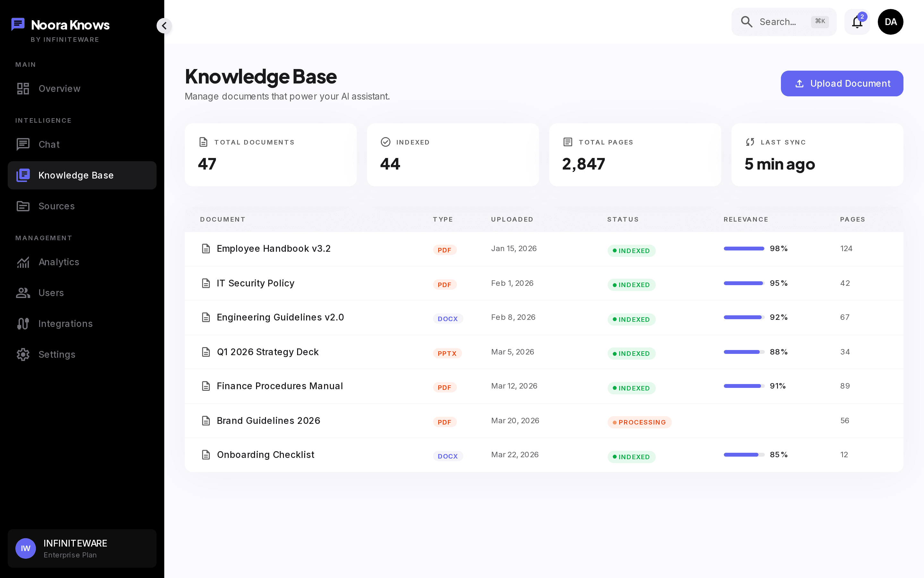This screenshot has height=578, width=924.
Task: Click the Engineering Guidelines DOCX type badge
Action: pyautogui.click(x=448, y=319)
